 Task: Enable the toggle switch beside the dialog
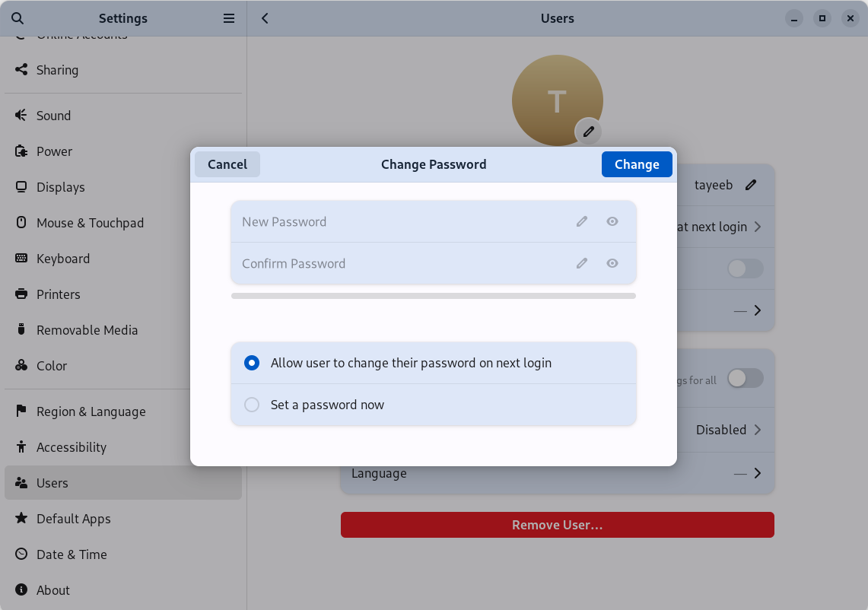point(744,268)
